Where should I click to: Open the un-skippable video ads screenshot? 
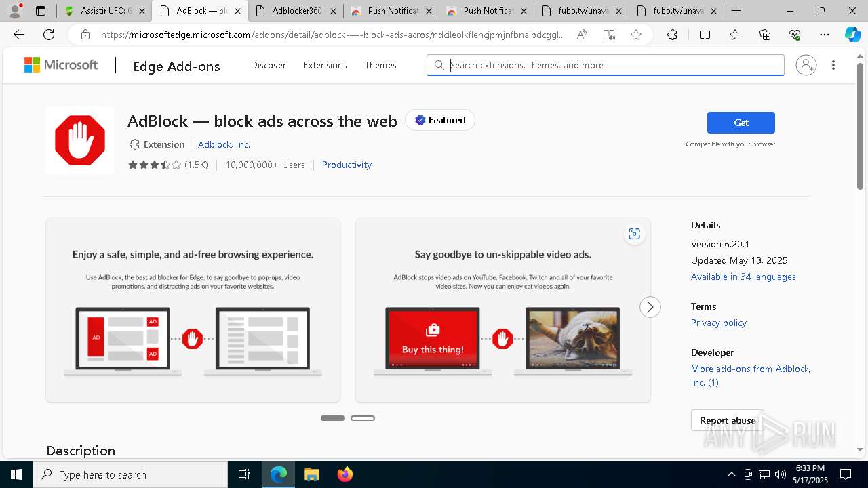tap(503, 310)
